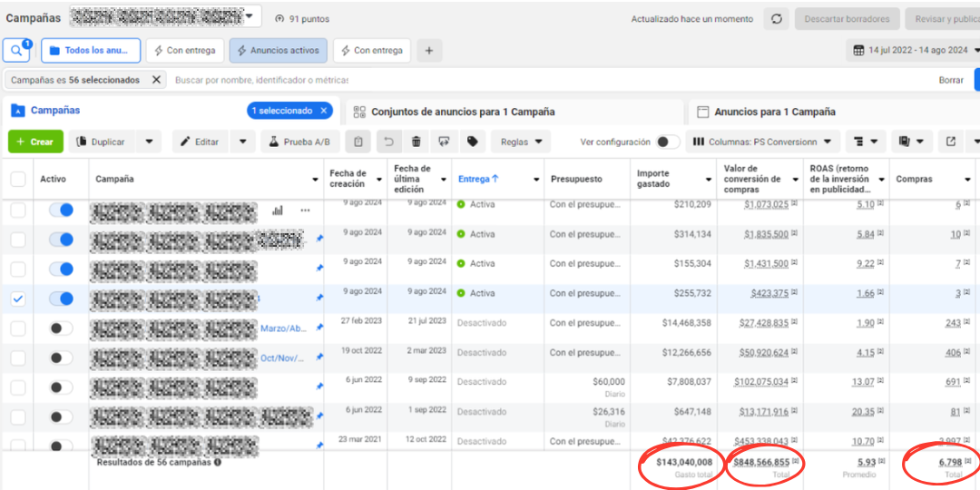Click the Editar button
Image resolution: width=980 pixels, height=490 pixels.
pyautogui.click(x=201, y=142)
